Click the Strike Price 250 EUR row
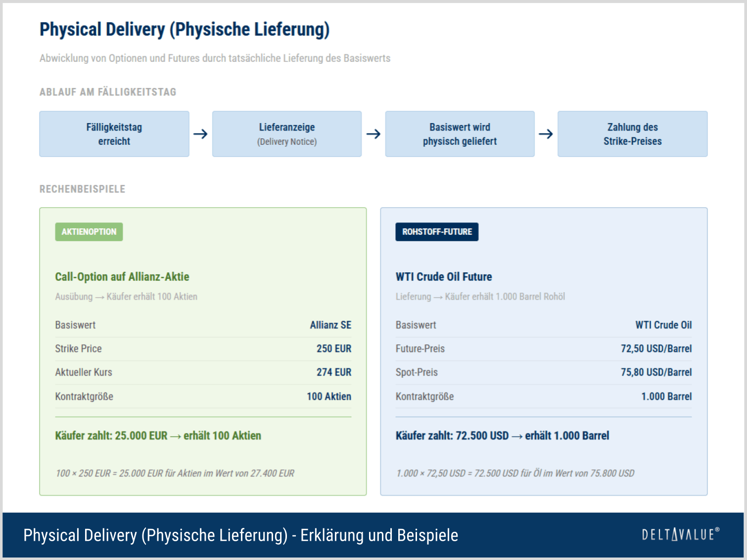The height and width of the screenshot is (560, 747). tap(203, 348)
